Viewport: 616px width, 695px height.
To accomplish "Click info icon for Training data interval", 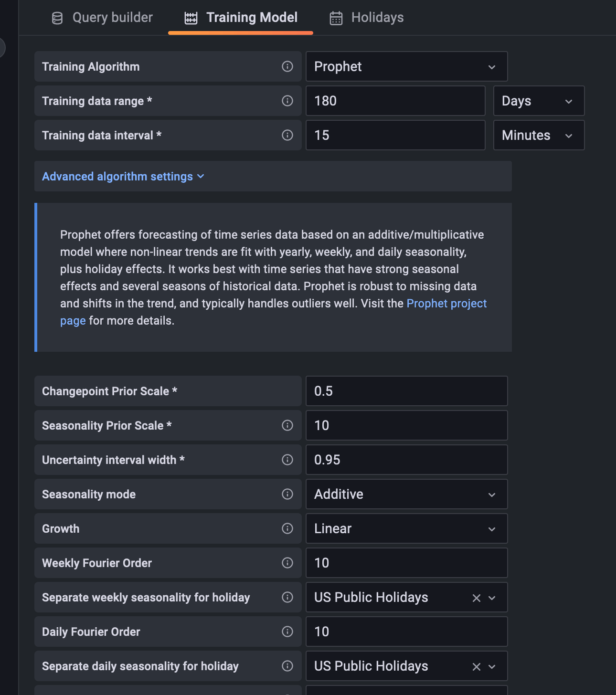I will click(x=287, y=135).
